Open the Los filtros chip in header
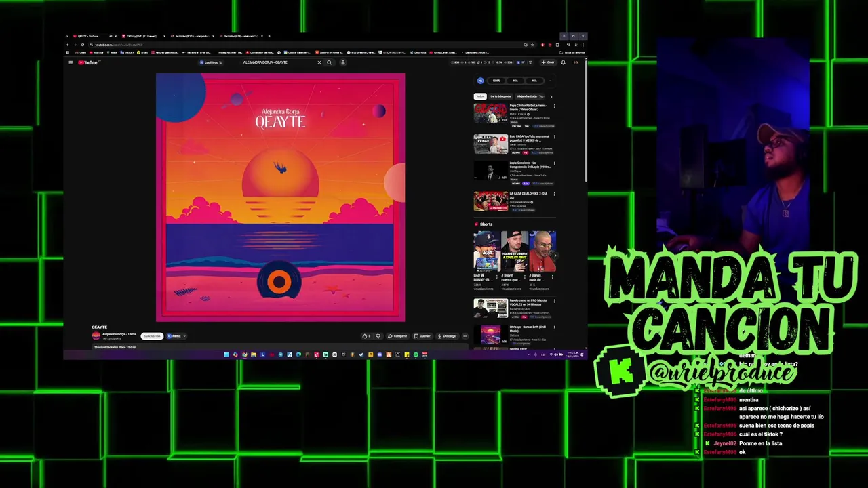 [211, 62]
